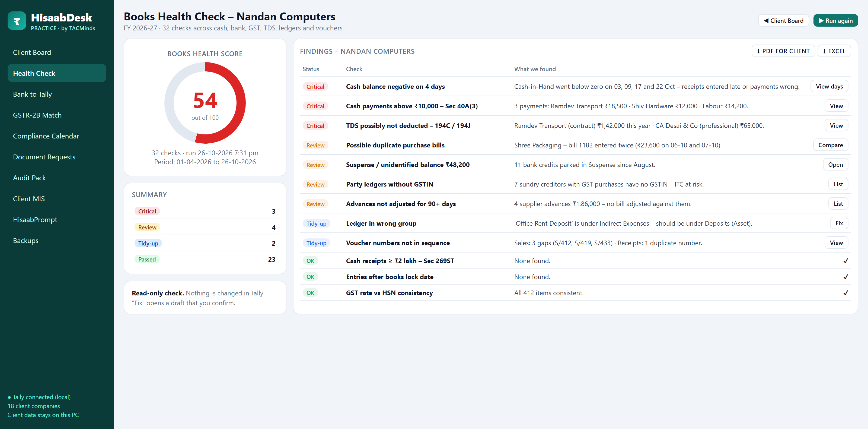Viewport: 868px width, 429px height.
Task: Click Tidy-up status on Ledger in wrong group row
Action: click(x=316, y=223)
